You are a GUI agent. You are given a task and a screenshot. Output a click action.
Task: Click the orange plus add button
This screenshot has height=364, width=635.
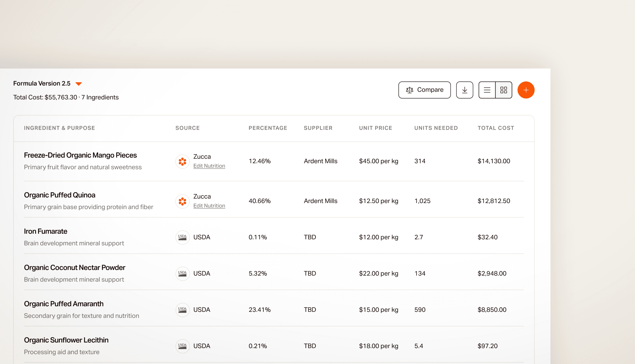pyautogui.click(x=526, y=90)
